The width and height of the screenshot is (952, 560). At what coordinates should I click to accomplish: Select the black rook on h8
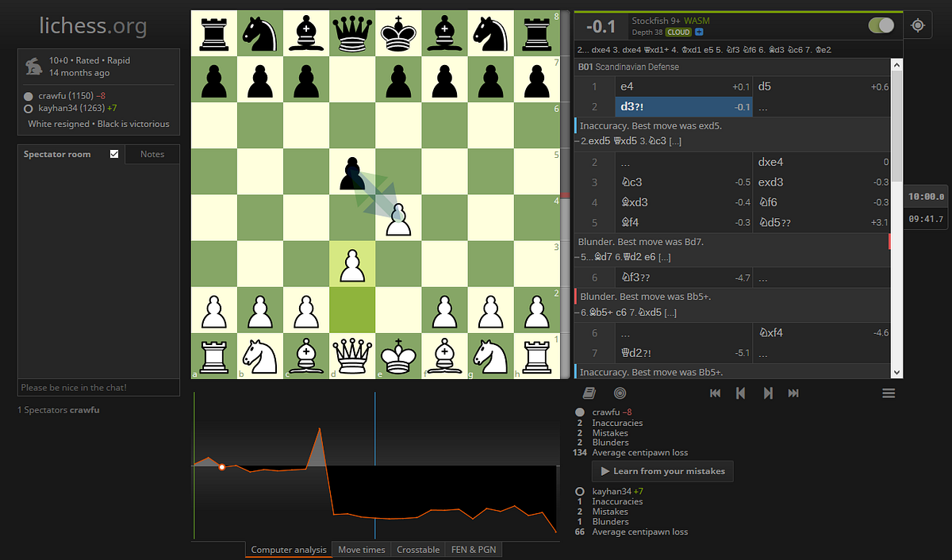pos(536,33)
